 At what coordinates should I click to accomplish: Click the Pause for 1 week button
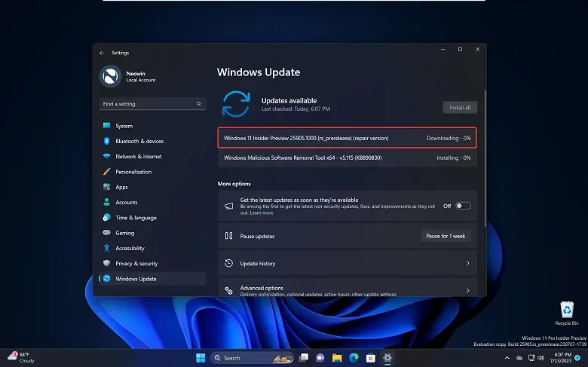click(x=446, y=236)
